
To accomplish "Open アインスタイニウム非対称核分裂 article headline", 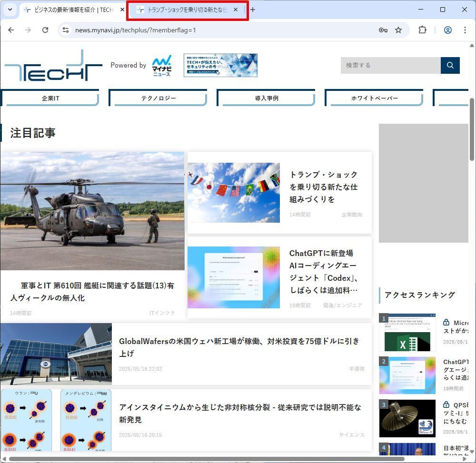I will [240, 413].
